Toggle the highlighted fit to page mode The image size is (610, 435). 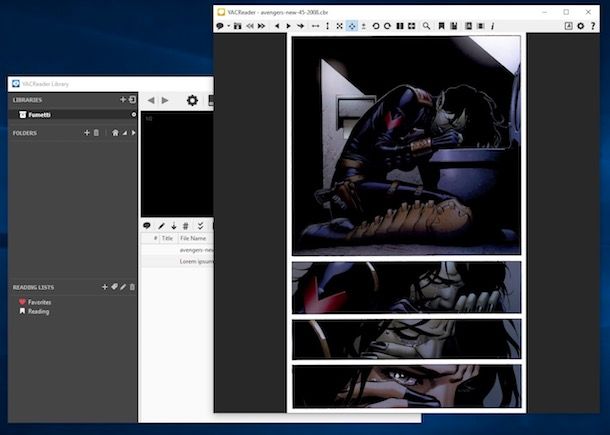352,26
